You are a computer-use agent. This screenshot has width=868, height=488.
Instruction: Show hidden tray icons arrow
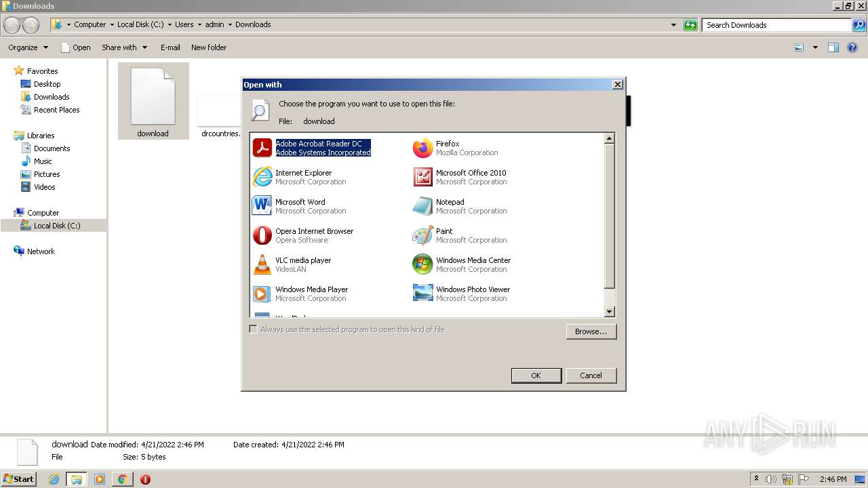tap(756, 479)
